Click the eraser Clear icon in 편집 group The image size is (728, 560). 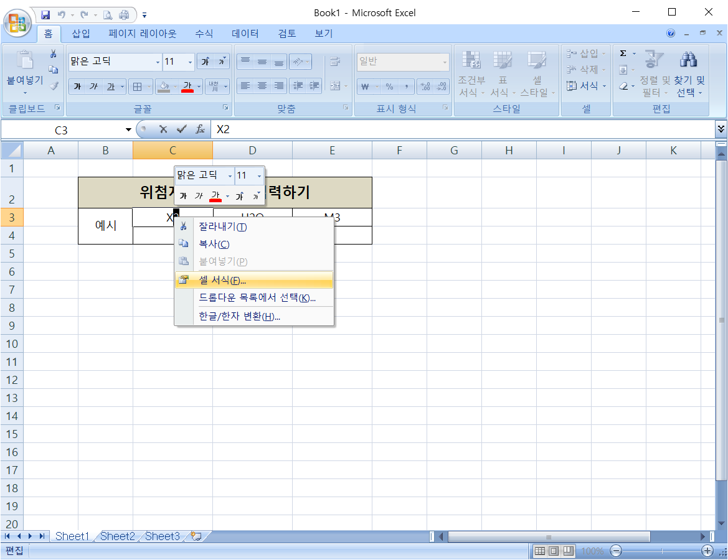tap(623, 86)
